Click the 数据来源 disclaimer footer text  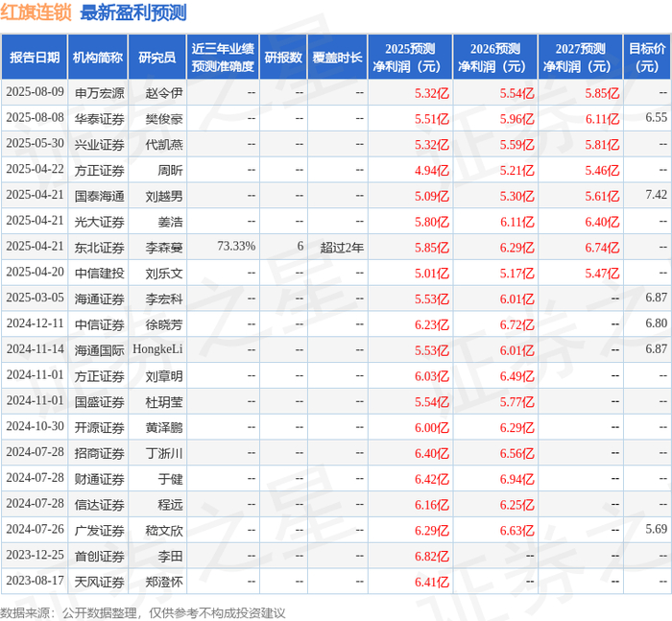142,613
